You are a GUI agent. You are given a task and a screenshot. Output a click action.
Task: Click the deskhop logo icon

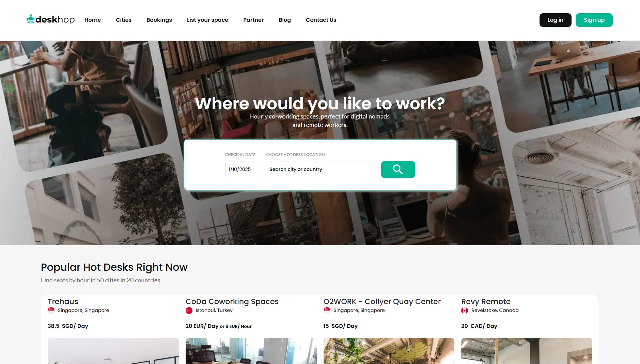pyautogui.click(x=31, y=19)
